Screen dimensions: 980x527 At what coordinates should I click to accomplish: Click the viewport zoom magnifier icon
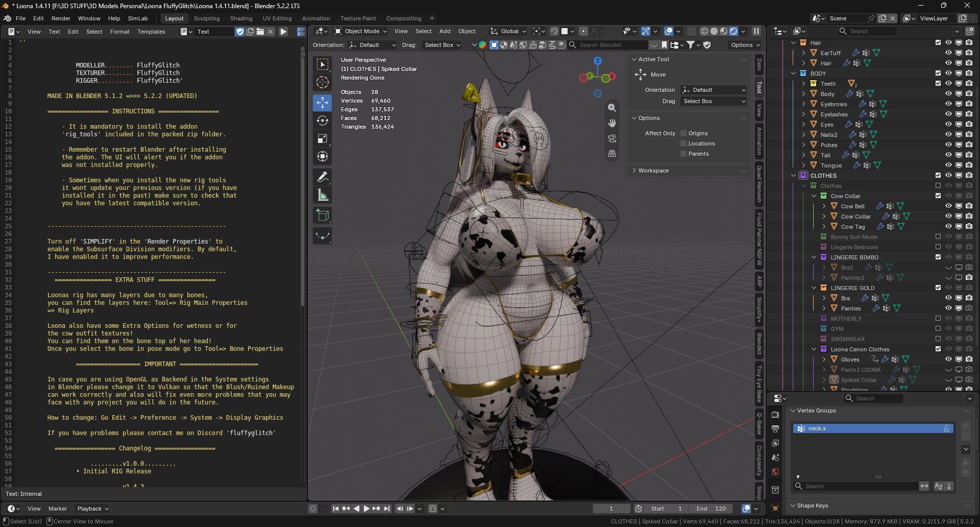[x=612, y=108]
